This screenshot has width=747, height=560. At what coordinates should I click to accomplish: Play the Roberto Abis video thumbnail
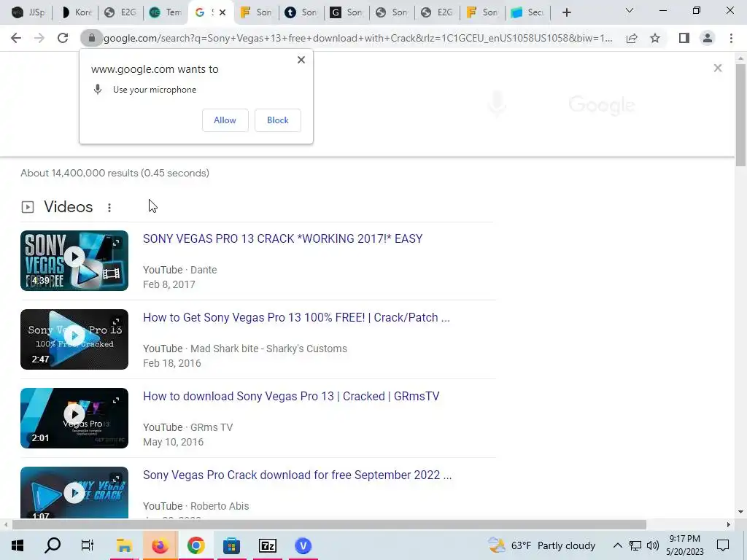tap(74, 492)
